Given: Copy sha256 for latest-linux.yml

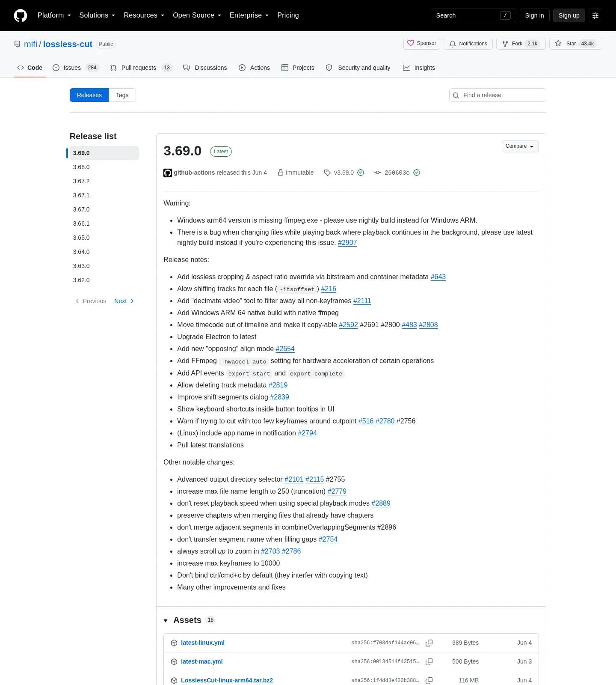Looking at the screenshot, I should 429,643.
